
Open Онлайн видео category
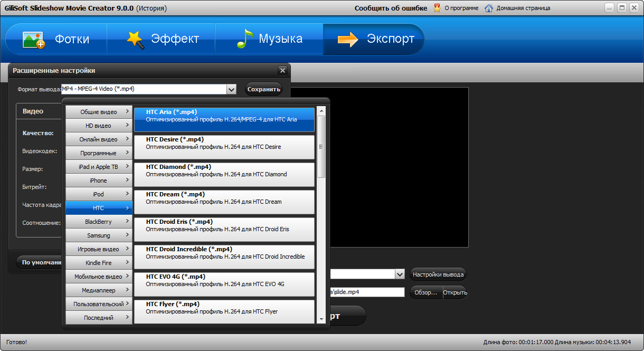pyautogui.click(x=99, y=139)
